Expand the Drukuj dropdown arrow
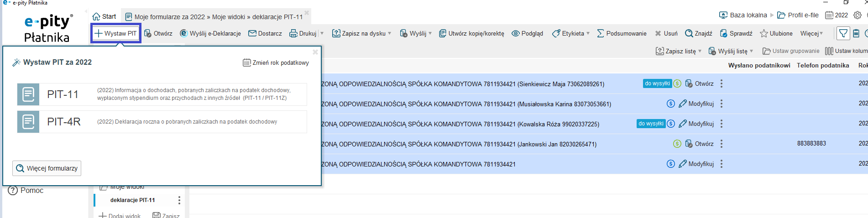 [322, 33]
